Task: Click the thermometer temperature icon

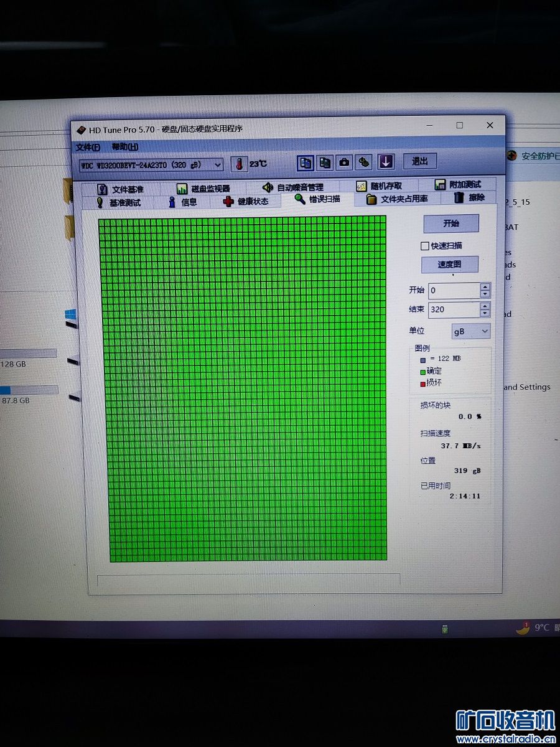Action: [238, 164]
